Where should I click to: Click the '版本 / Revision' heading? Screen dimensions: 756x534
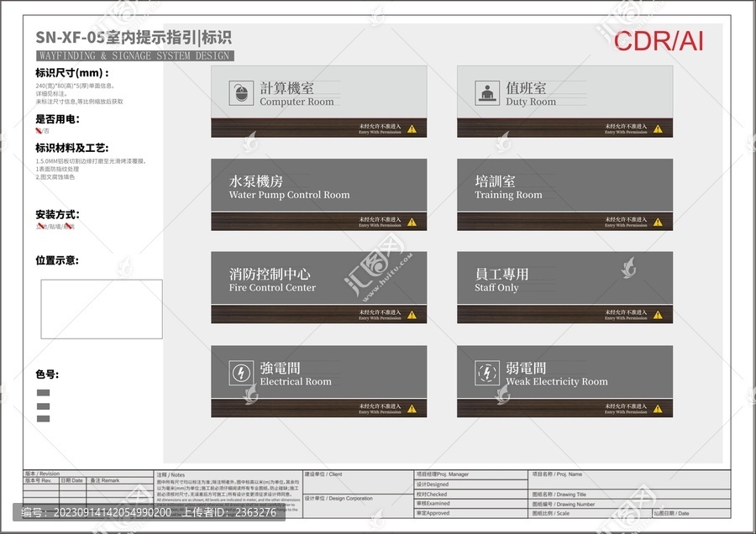43,474
